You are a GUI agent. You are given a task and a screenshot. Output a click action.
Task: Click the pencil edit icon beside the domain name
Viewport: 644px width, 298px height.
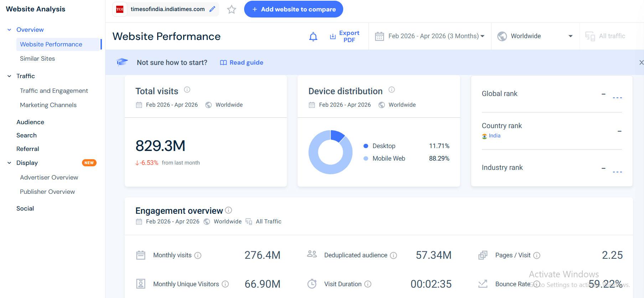[x=212, y=9]
